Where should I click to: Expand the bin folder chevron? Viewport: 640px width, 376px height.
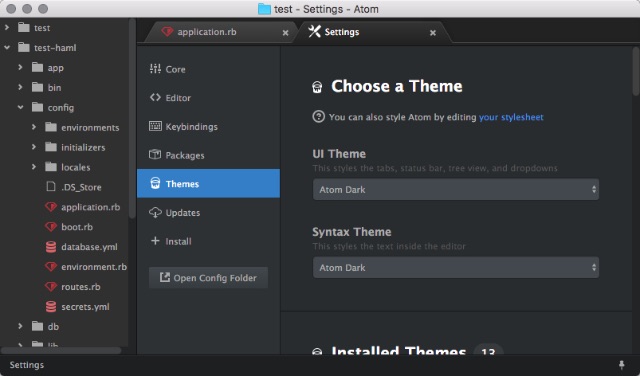(20, 87)
